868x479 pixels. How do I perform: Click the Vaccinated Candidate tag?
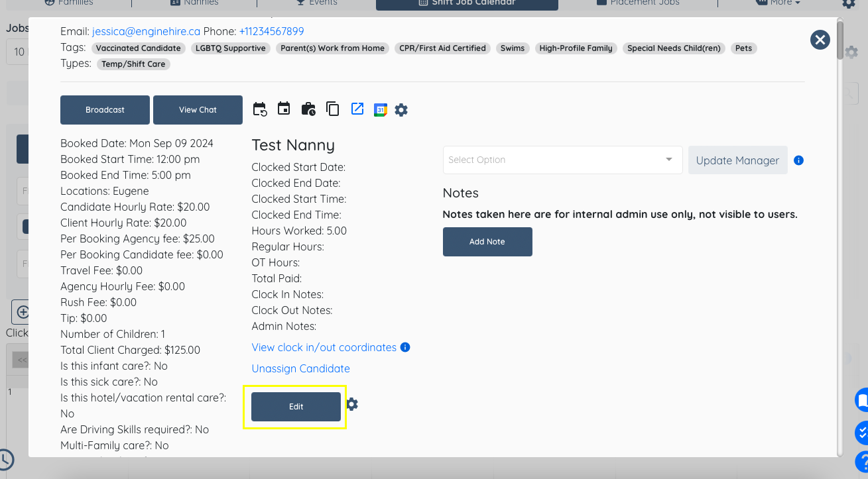(138, 48)
